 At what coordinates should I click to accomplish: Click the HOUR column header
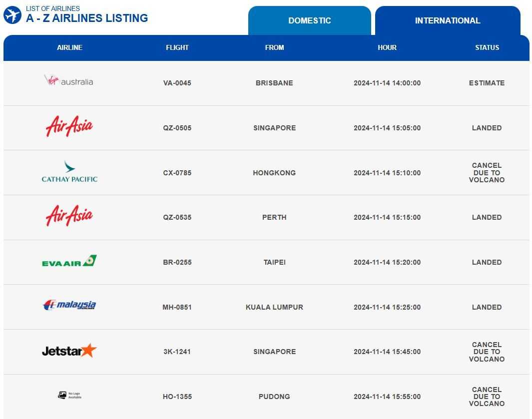coord(387,47)
